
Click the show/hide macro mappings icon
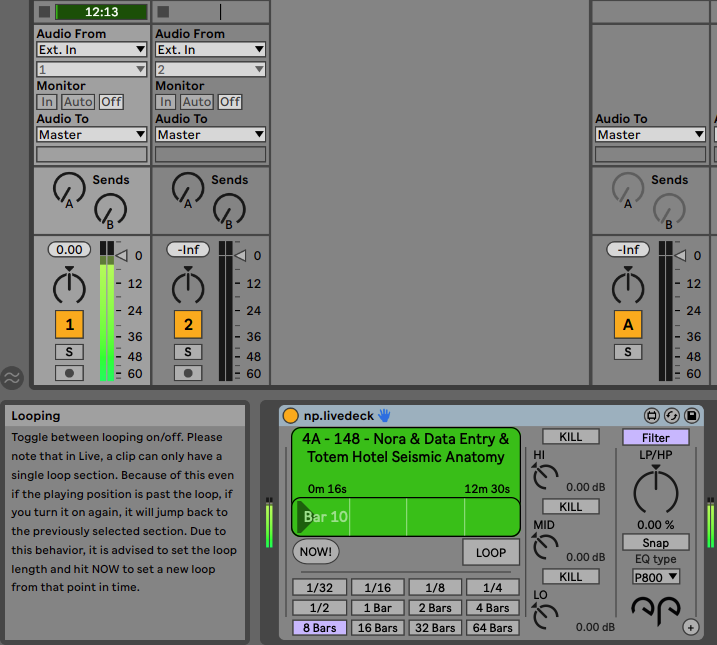coord(653,415)
